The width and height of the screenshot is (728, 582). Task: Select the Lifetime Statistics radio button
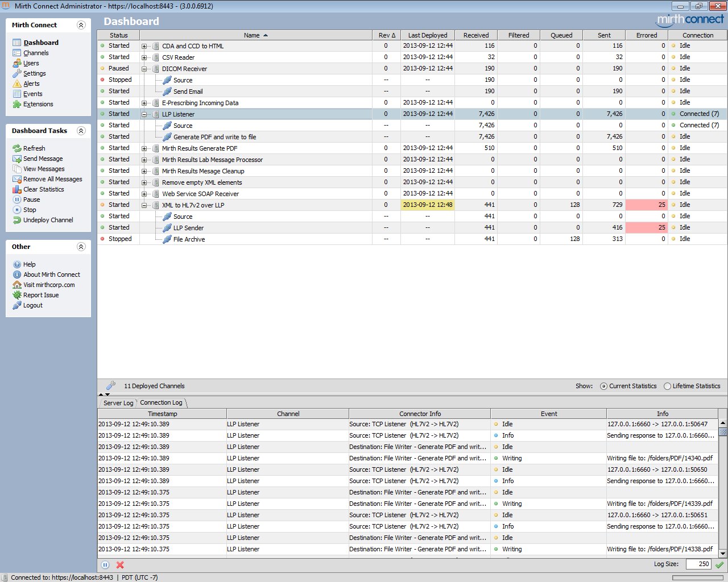coord(667,386)
